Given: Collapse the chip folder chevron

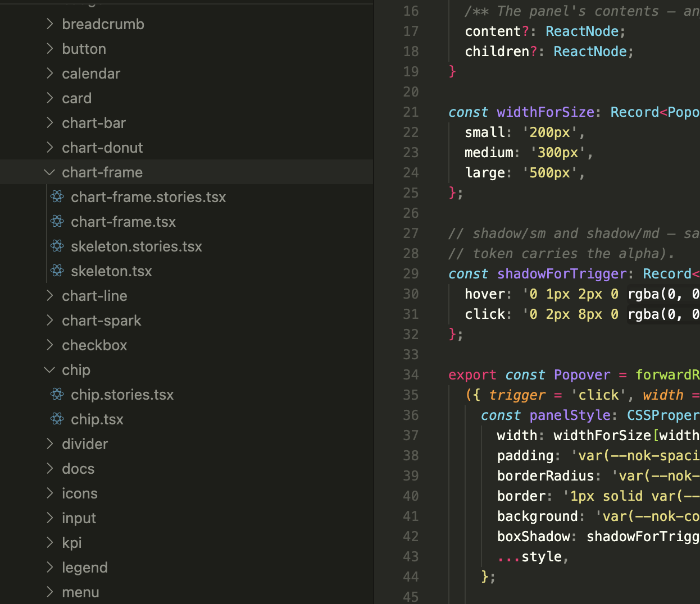Looking at the screenshot, I should (x=49, y=369).
